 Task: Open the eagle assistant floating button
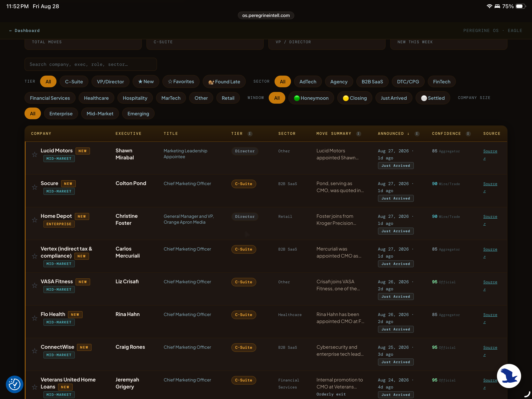tap(509, 376)
